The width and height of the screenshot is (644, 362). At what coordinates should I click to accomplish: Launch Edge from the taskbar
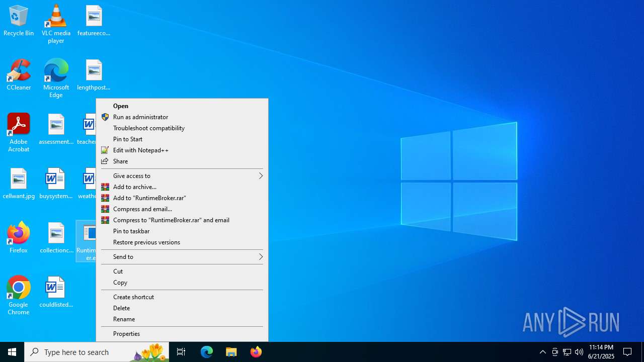tap(207, 352)
